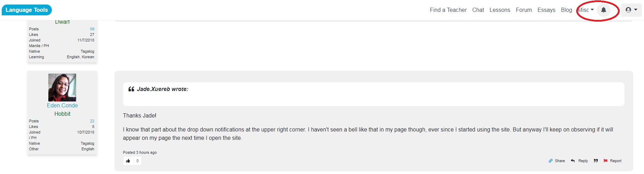Image resolution: width=644 pixels, height=174 pixels.
Task: Go to Find a Teacher
Action: pyautogui.click(x=448, y=10)
